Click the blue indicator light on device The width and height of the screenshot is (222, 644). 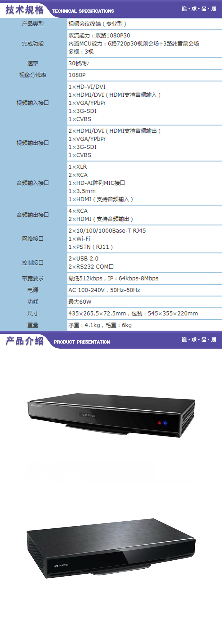(165, 423)
